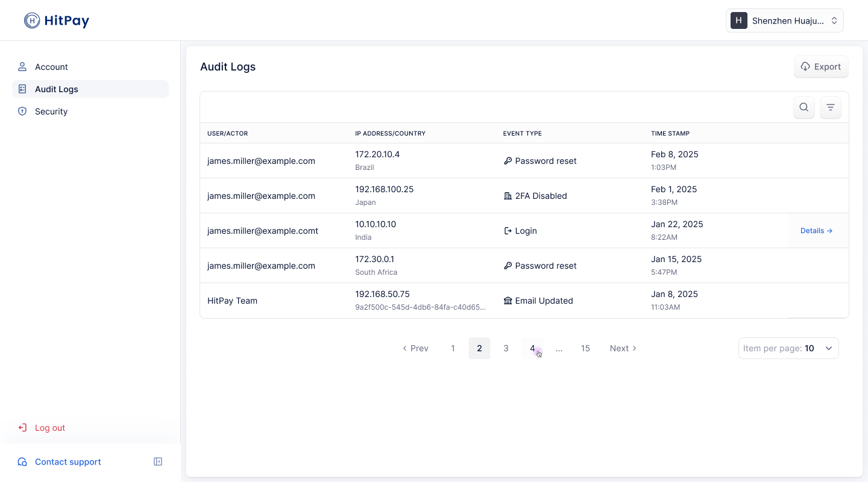Viewport: 868px width, 482px height.
Task: Click the USER/ACTOR column header
Action: (x=227, y=133)
